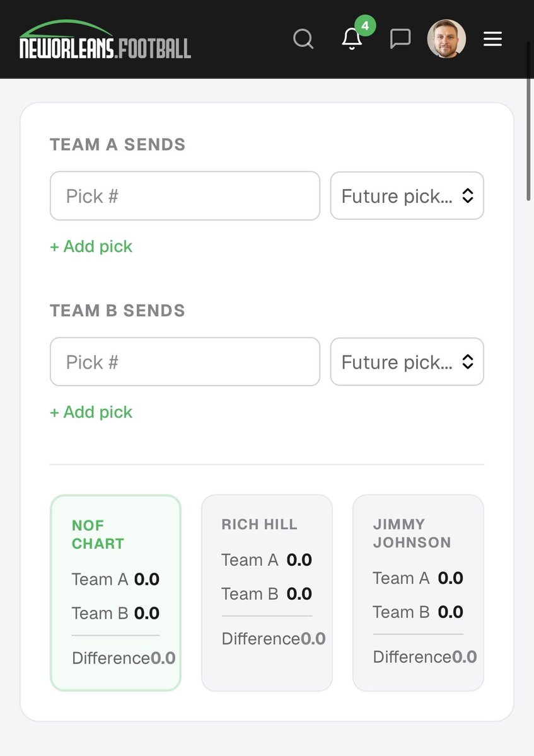The image size is (534, 756).
Task: Click the green notification count badge
Action: 365,26
